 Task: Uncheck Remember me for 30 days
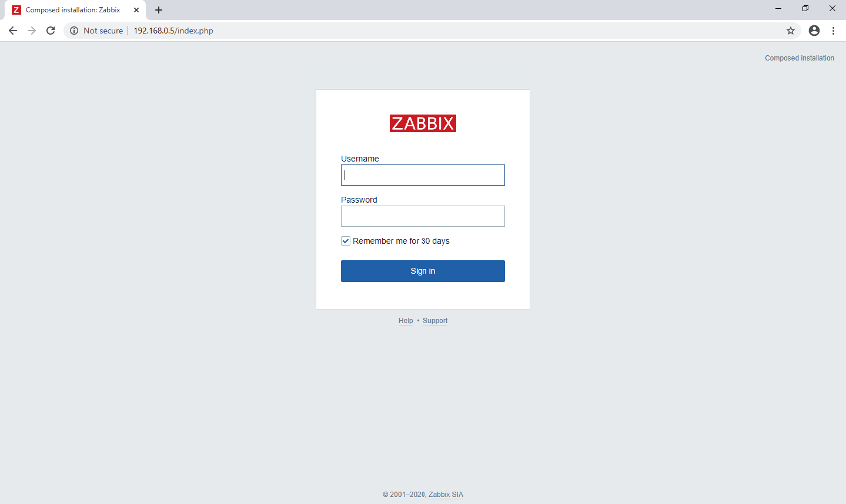click(x=346, y=241)
